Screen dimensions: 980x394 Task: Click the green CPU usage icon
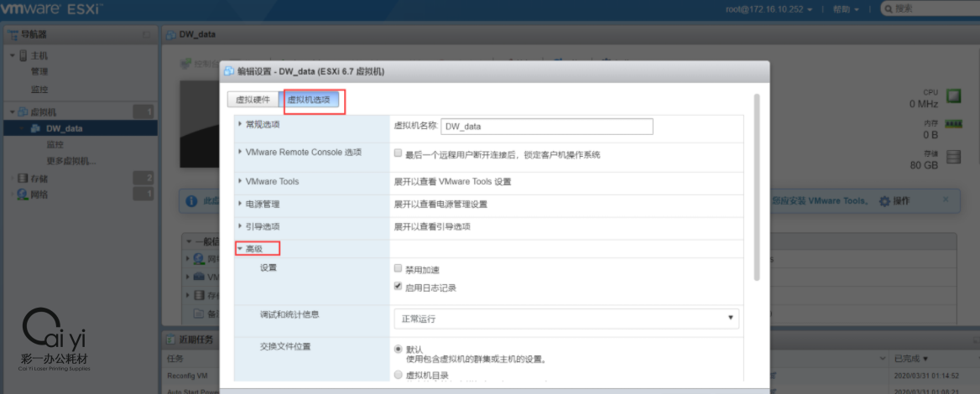coord(953,96)
